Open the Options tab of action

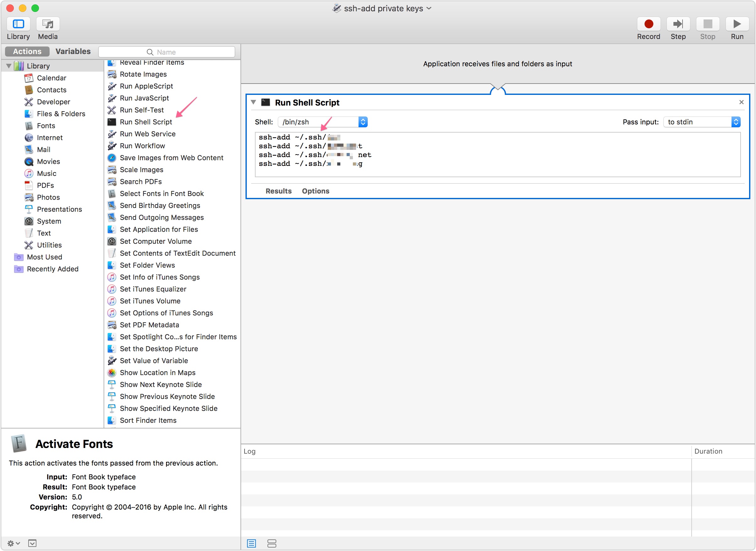click(315, 191)
